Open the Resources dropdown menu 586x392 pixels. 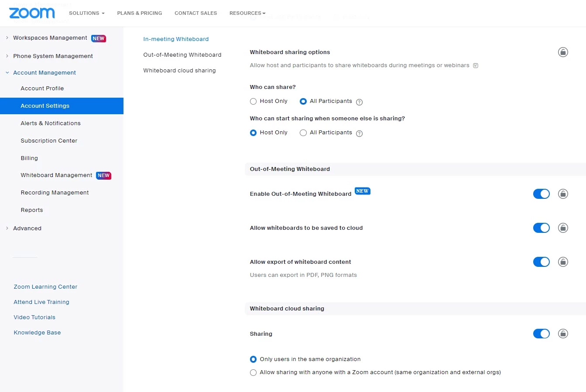tap(247, 13)
